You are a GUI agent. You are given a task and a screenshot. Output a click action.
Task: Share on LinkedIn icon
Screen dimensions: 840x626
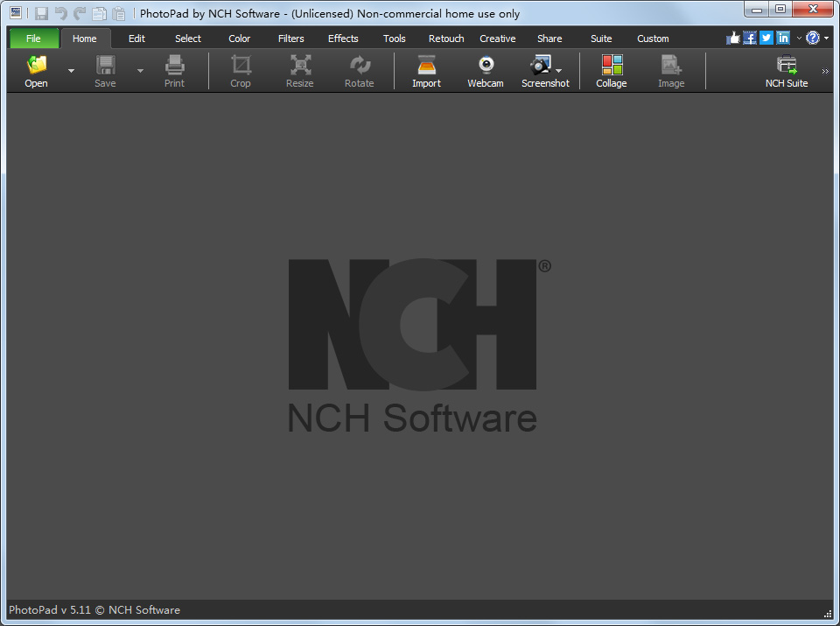coord(782,38)
